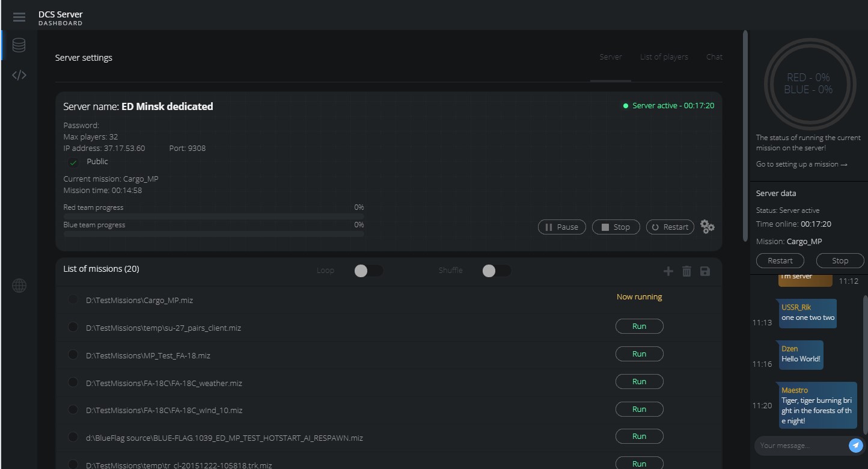
Task: Open the hamburger navigation menu
Action: tap(19, 17)
